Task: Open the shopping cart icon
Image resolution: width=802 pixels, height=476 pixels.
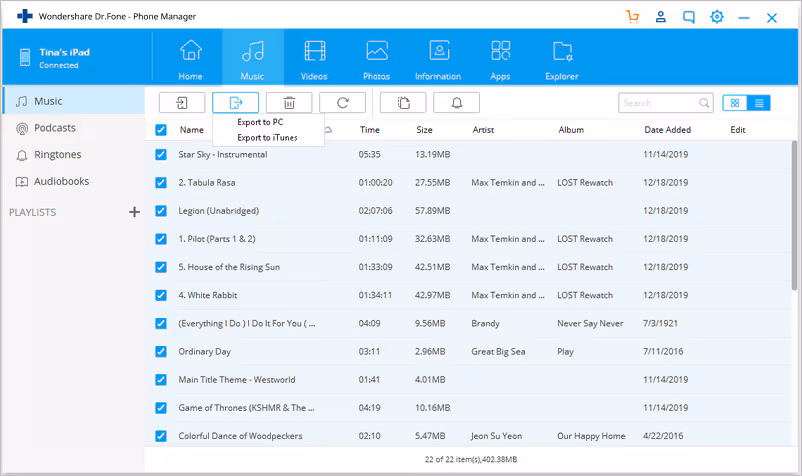Action: 633,17
